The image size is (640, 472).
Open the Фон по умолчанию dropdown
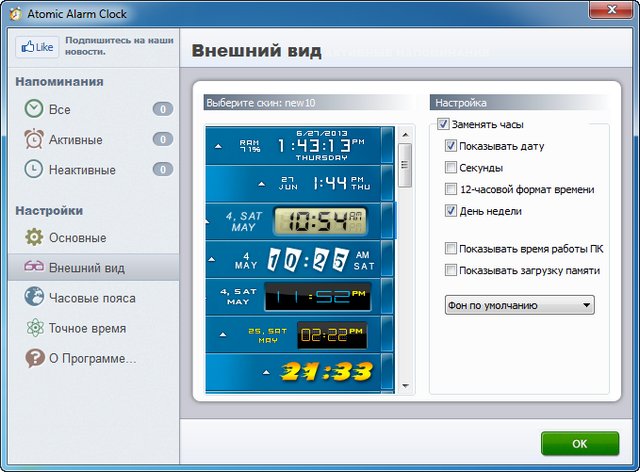tap(519, 305)
